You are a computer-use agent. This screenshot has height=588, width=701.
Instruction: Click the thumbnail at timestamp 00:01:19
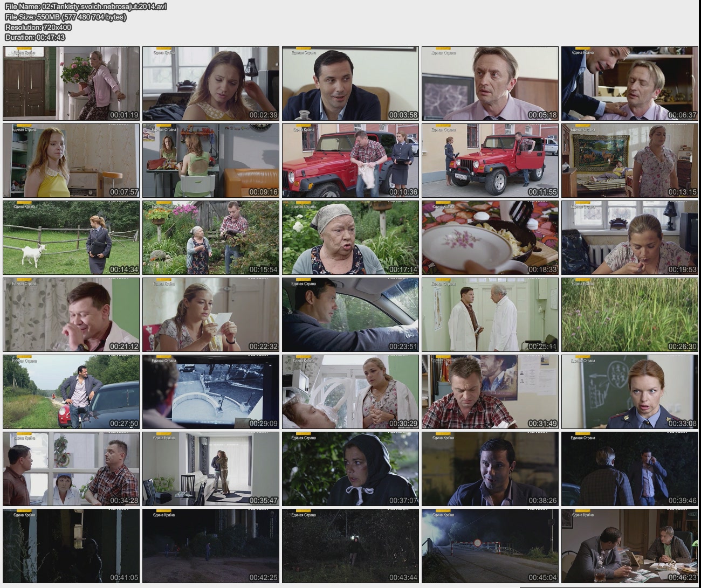coord(71,84)
